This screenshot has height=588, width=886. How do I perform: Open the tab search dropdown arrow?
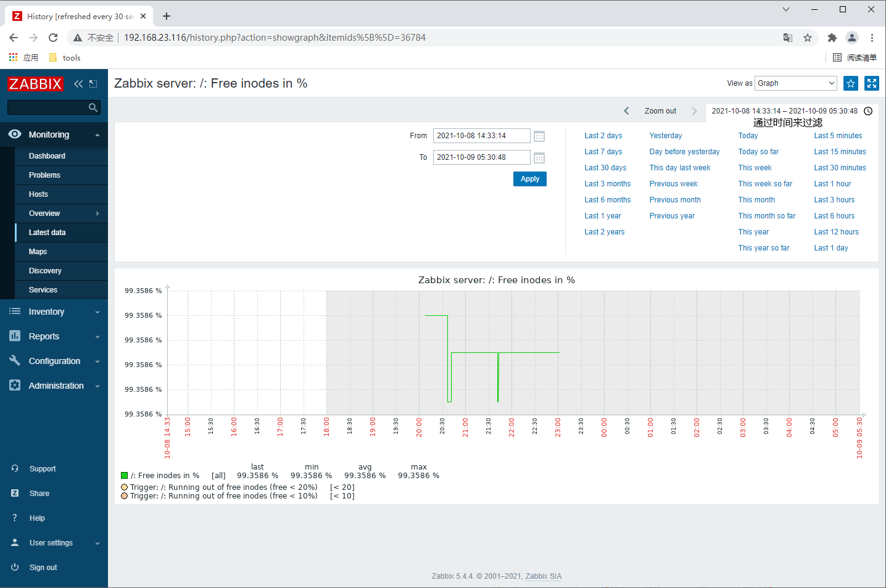[785, 9]
